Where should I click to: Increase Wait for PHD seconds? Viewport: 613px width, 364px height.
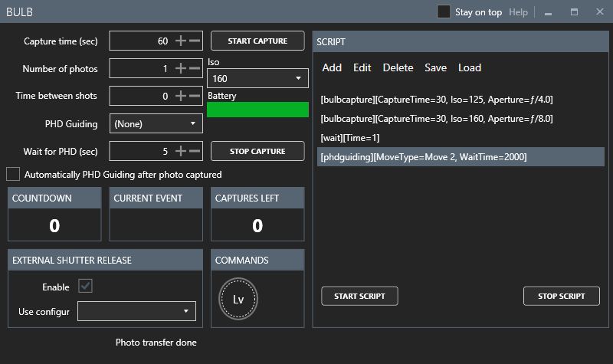pyautogui.click(x=181, y=151)
